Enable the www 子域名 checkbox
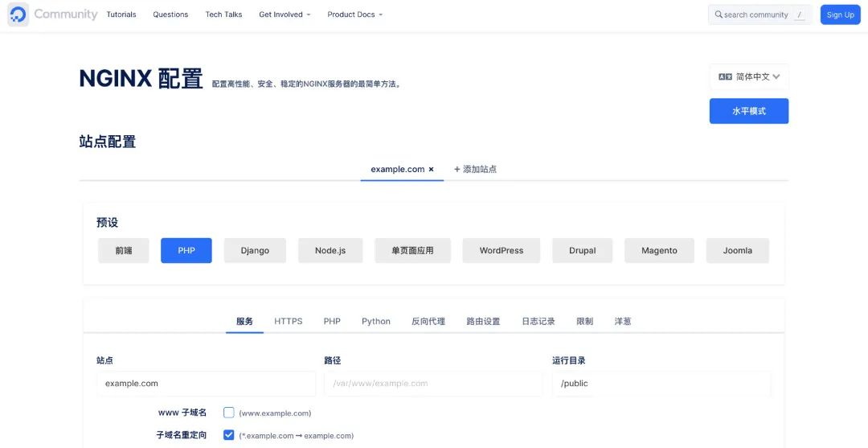 (x=228, y=413)
